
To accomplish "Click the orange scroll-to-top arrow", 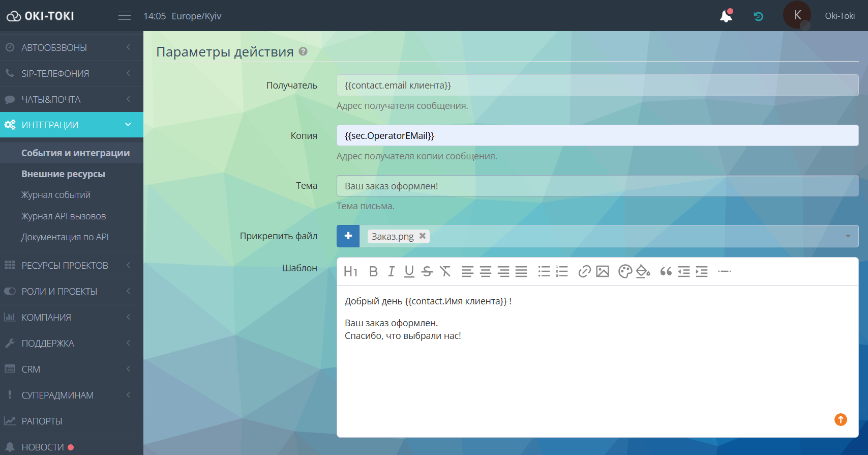I will 841,419.
